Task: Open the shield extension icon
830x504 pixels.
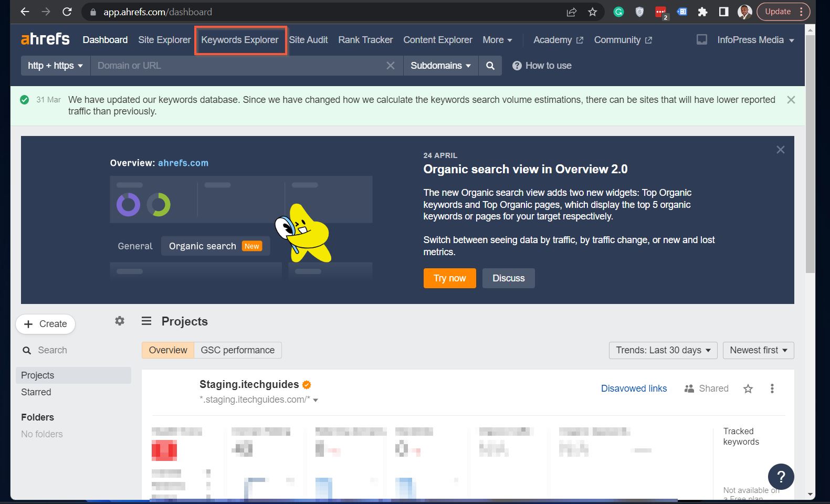Action: coord(639,12)
